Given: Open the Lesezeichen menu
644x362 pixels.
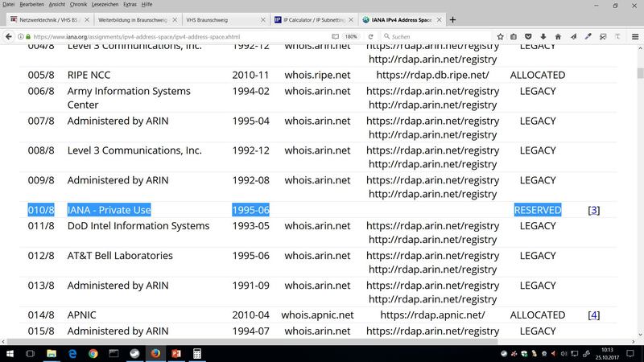Looking at the screenshot, I should click(x=105, y=4).
